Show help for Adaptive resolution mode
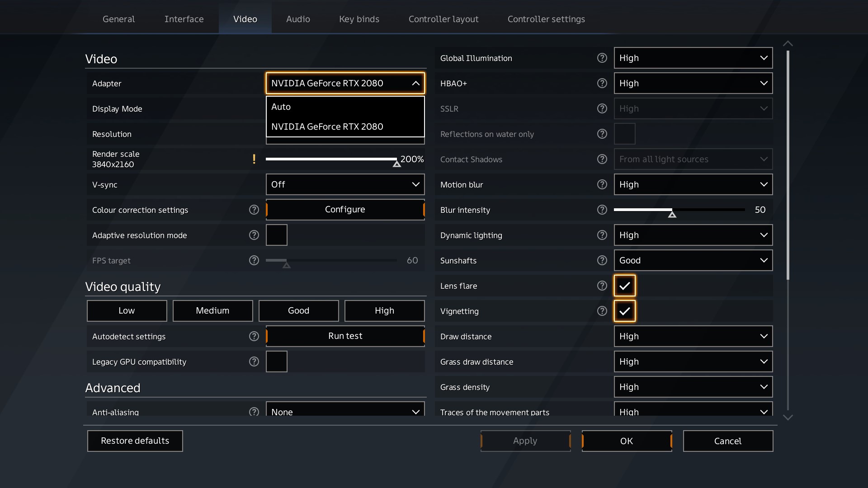 (254, 235)
